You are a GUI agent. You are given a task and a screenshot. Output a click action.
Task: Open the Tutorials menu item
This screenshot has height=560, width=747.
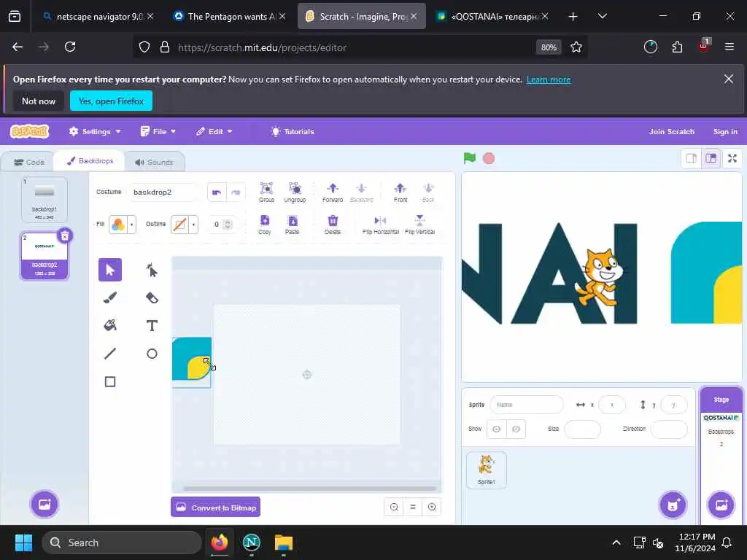(292, 131)
